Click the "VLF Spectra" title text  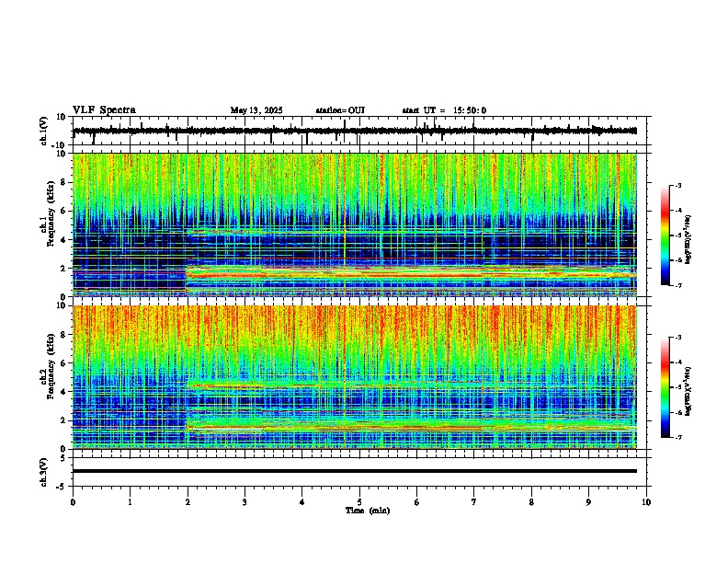pos(104,110)
